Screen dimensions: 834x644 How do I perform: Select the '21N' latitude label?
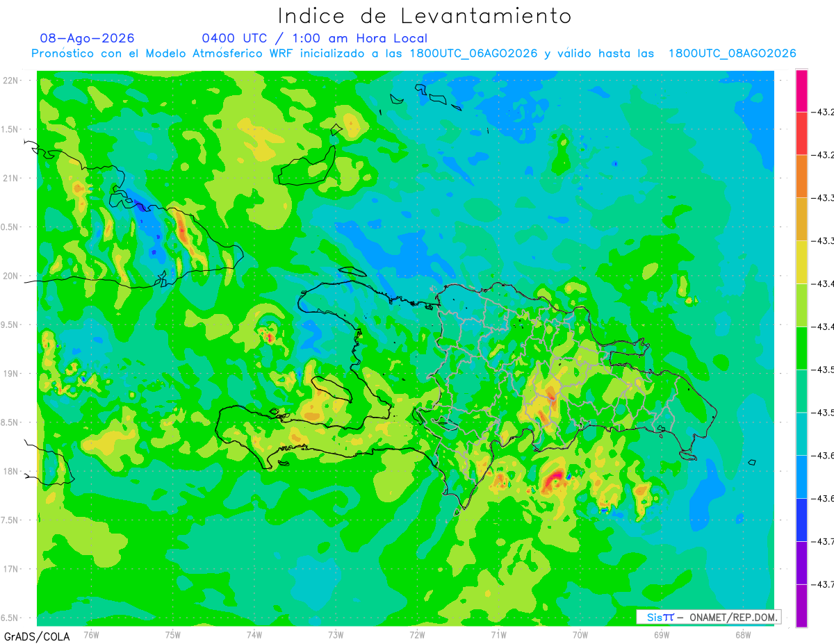(x=10, y=178)
